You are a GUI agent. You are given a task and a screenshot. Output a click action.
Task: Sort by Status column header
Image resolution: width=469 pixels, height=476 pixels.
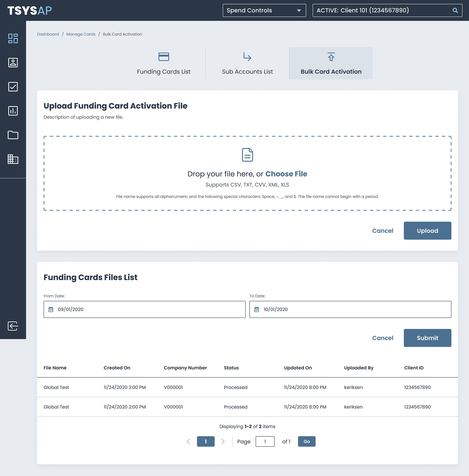(231, 368)
